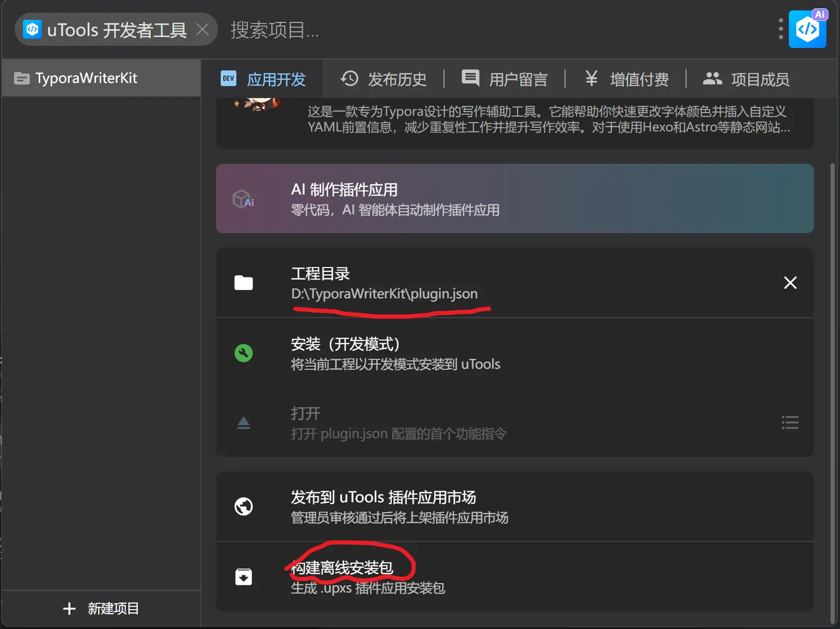840x629 pixels.
Task: Open the AI 制作插件应用 banner
Action: [515, 199]
